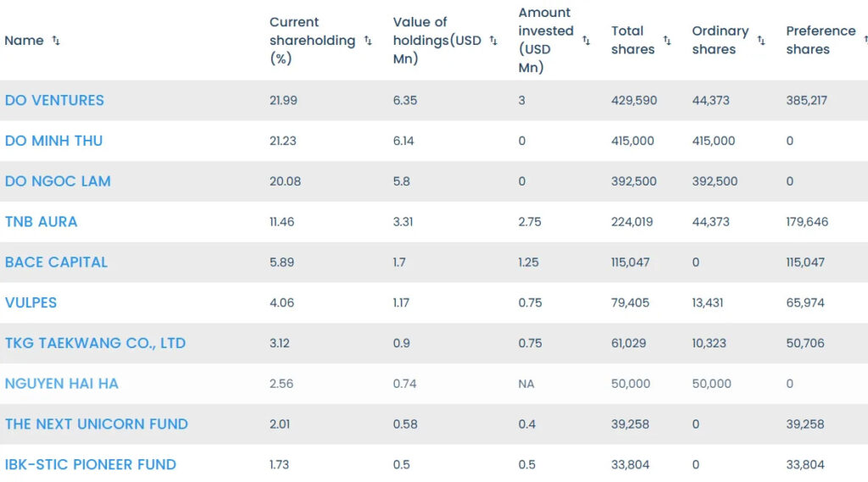Sort table by Name column icon
This screenshot has width=868, height=482.
(56, 41)
